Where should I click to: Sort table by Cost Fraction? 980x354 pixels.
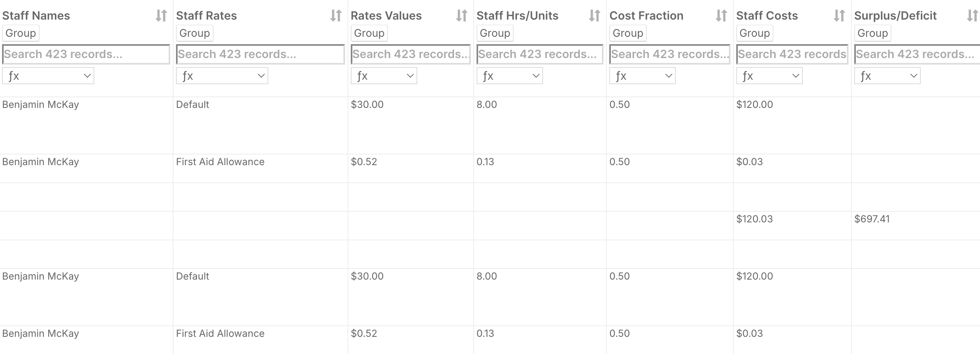click(721, 16)
